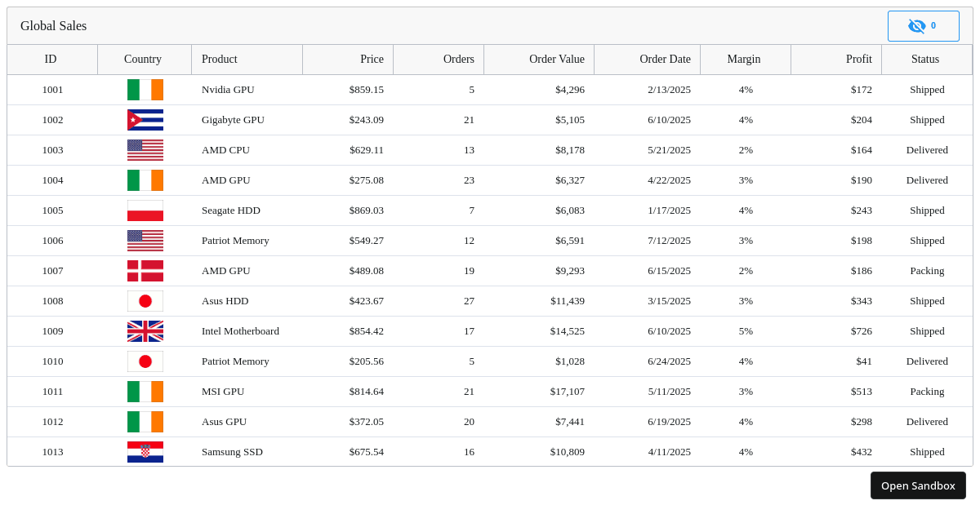Click the Denmark flag on row 1007
Viewport: 980px width, 514px height.
click(145, 271)
